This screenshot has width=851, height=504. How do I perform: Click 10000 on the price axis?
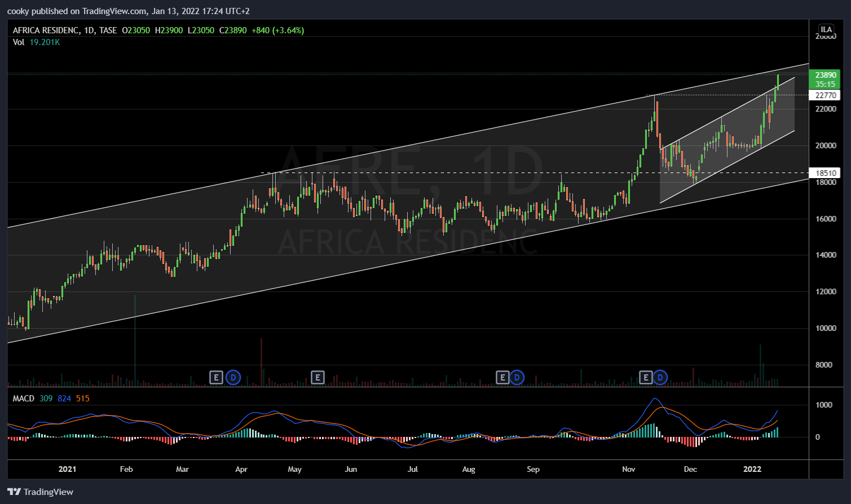(826, 328)
